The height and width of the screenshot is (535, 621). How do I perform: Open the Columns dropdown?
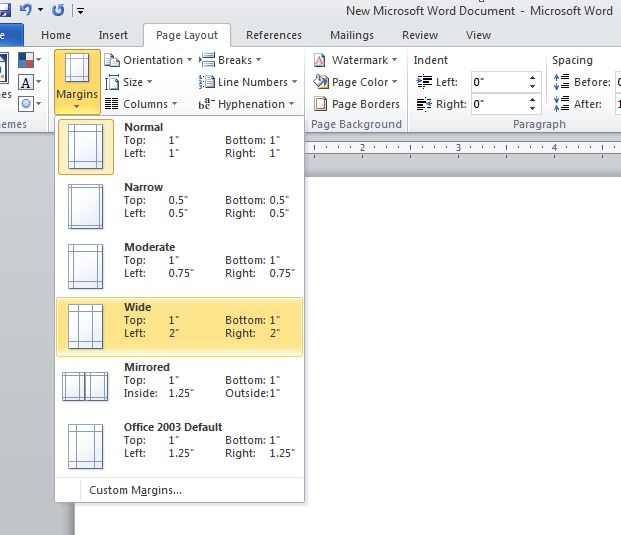click(141, 104)
